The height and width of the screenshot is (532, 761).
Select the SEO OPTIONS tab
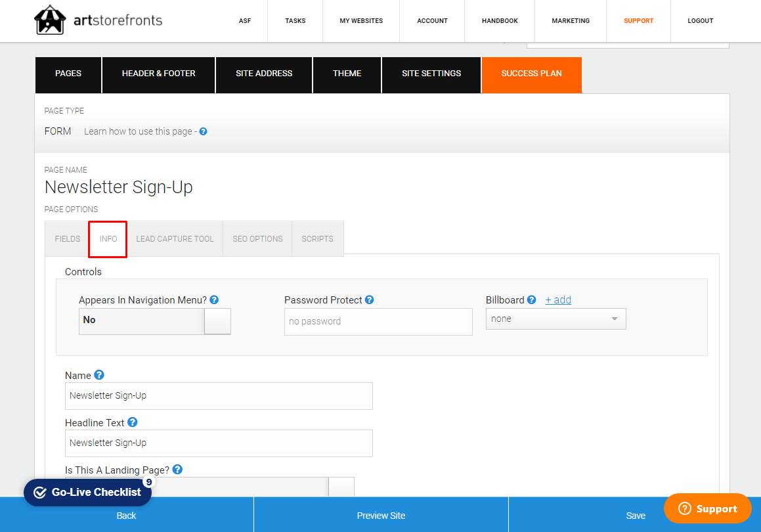coord(257,239)
